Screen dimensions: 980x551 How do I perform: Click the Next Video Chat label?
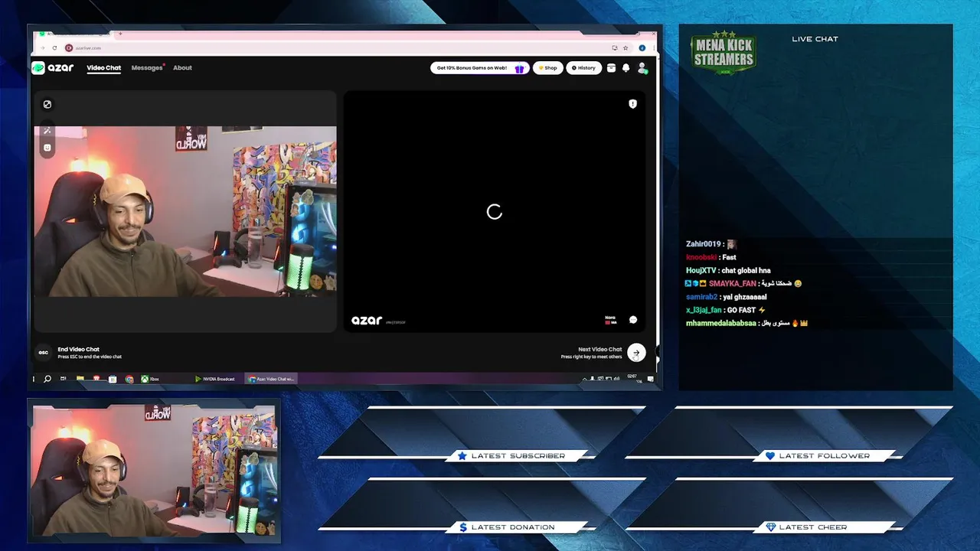click(x=600, y=349)
